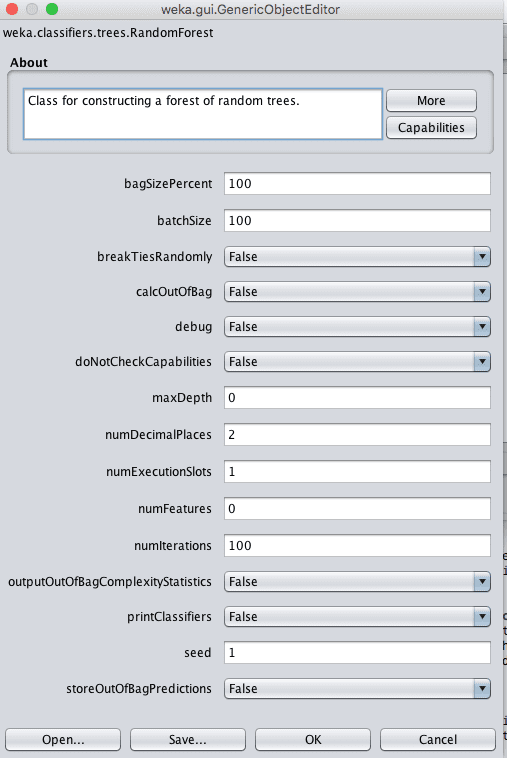507x758 pixels.
Task: Click the printClassifiers label
Action: point(169,617)
